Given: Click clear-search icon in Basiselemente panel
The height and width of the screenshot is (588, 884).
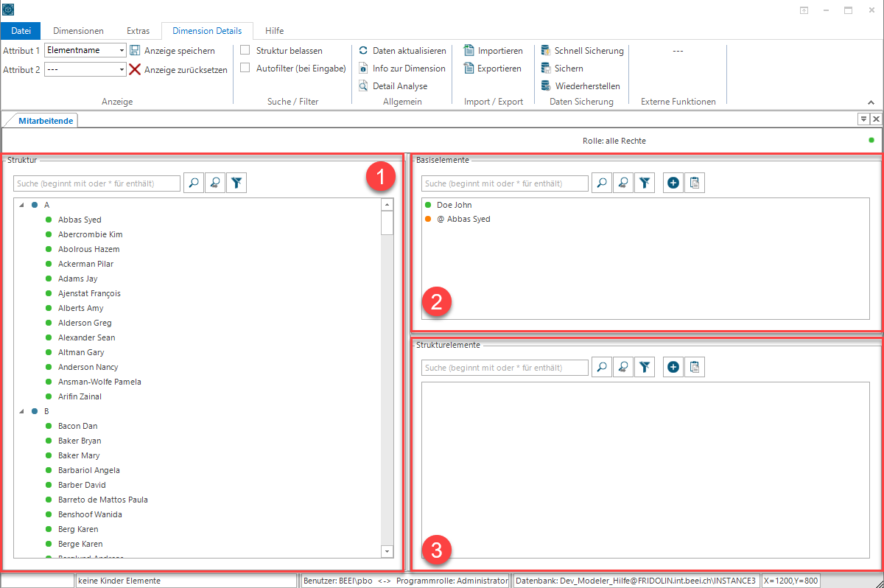Looking at the screenshot, I should [x=623, y=183].
